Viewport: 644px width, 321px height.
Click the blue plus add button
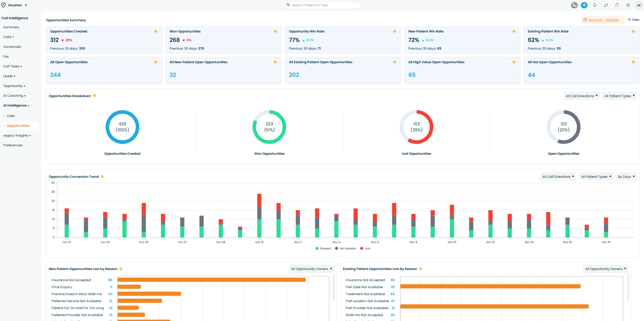pyautogui.click(x=584, y=5)
